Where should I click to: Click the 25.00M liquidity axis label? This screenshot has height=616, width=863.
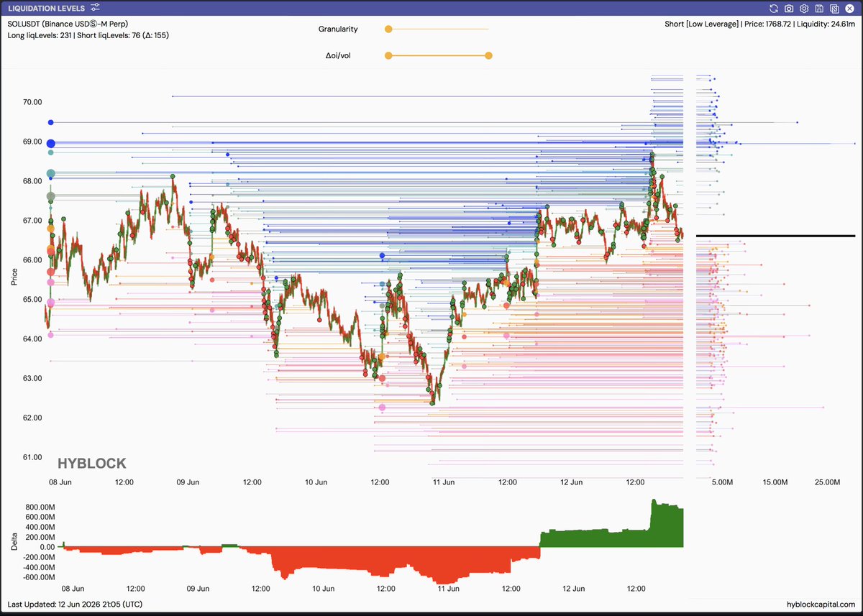click(x=827, y=483)
